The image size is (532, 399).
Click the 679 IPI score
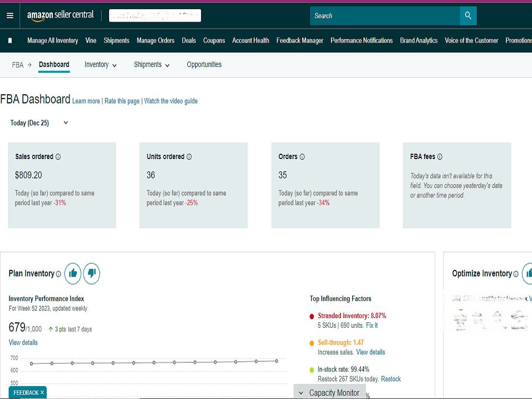tap(17, 327)
